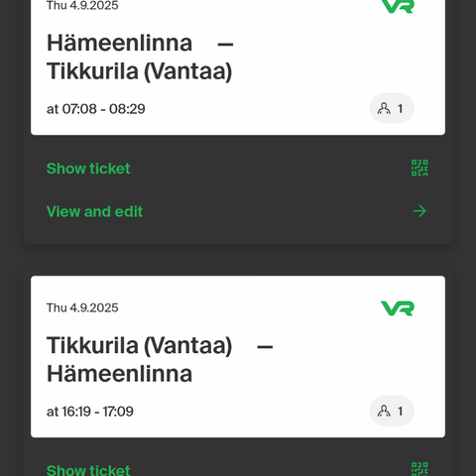
Task: Open View and edit for first journey
Action: [x=94, y=211]
